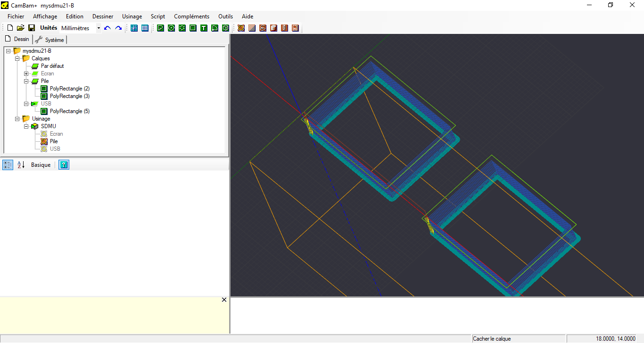Expand the Ecran layer node
The height and width of the screenshot is (343, 644).
[x=26, y=73]
